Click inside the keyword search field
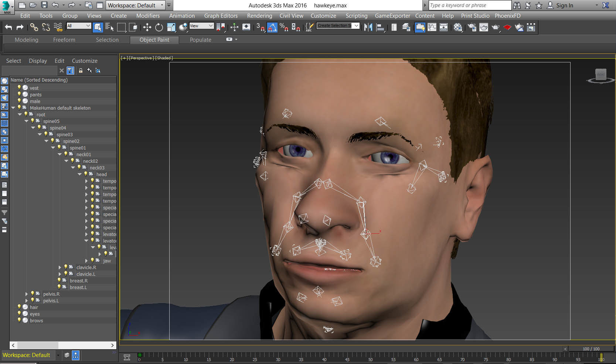The image size is (616, 364). coord(469,5)
